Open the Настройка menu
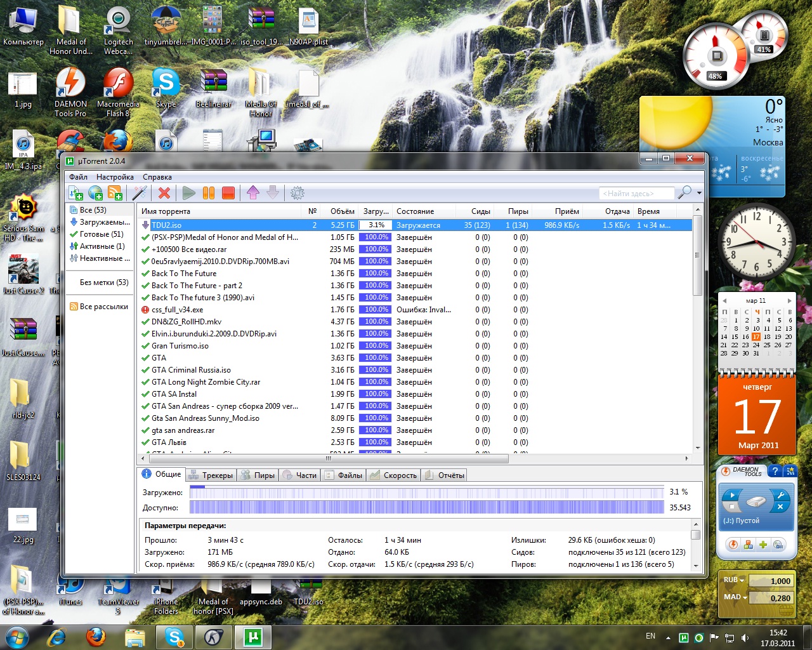This screenshot has height=650, width=812. coord(115,177)
